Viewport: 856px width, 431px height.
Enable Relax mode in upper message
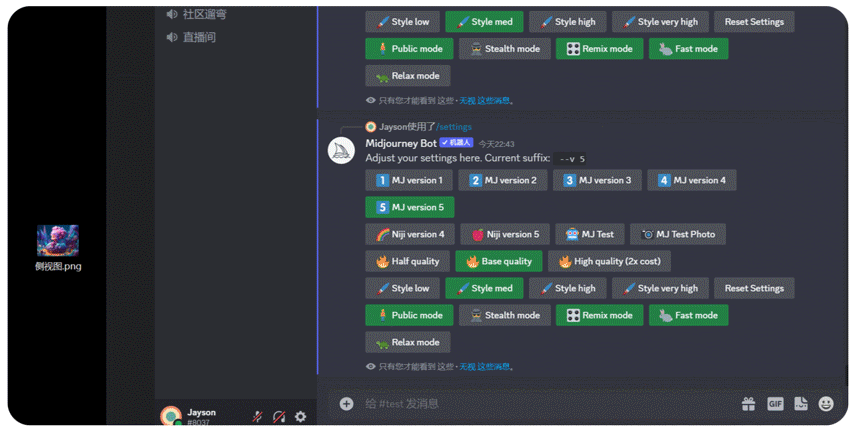(408, 76)
